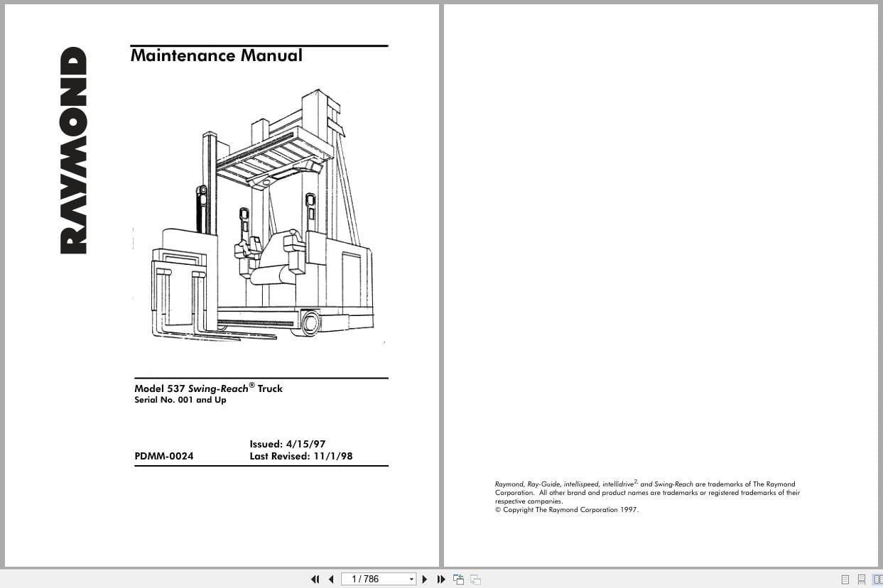
Task: Jump to the last page
Action: (440, 579)
